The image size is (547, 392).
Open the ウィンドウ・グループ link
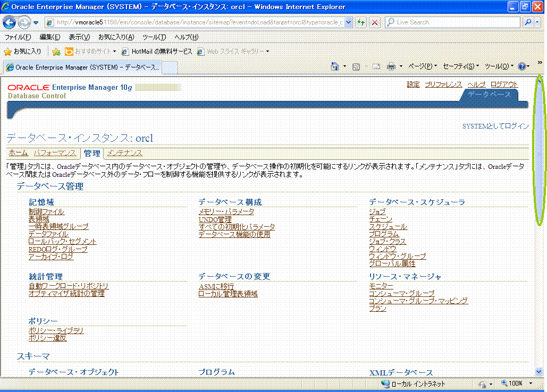397,256
